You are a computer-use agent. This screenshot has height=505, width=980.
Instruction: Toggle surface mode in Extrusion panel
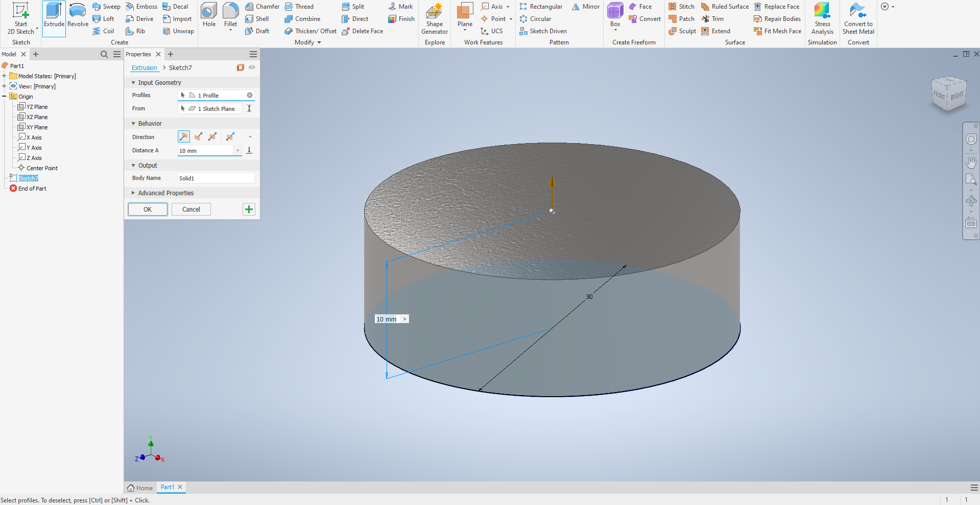pyautogui.click(x=241, y=67)
